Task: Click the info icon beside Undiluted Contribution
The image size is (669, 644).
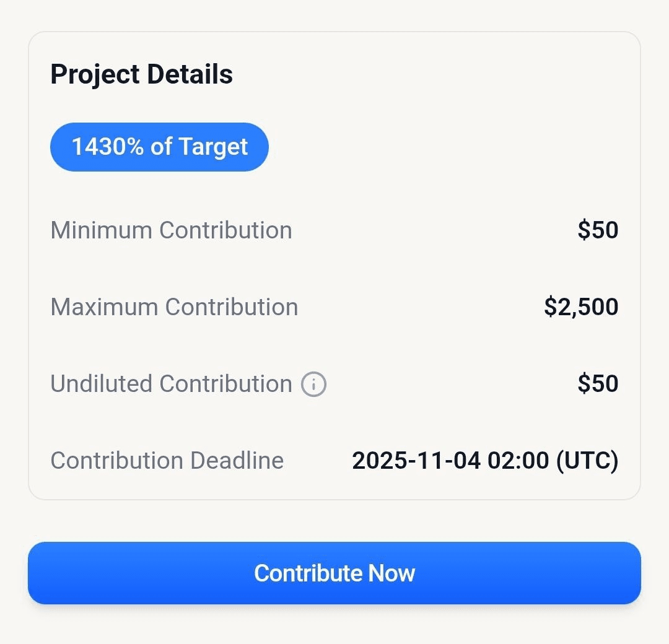Action: tap(313, 385)
